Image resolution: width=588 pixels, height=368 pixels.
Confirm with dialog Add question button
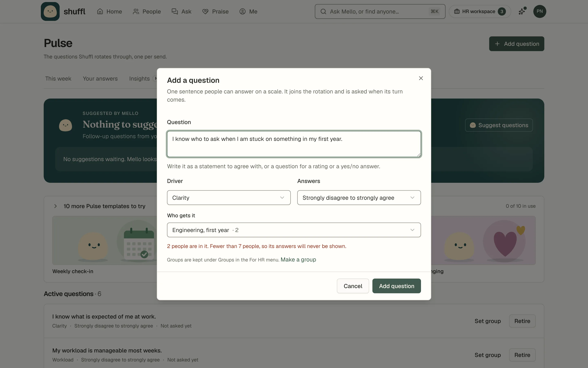396,286
